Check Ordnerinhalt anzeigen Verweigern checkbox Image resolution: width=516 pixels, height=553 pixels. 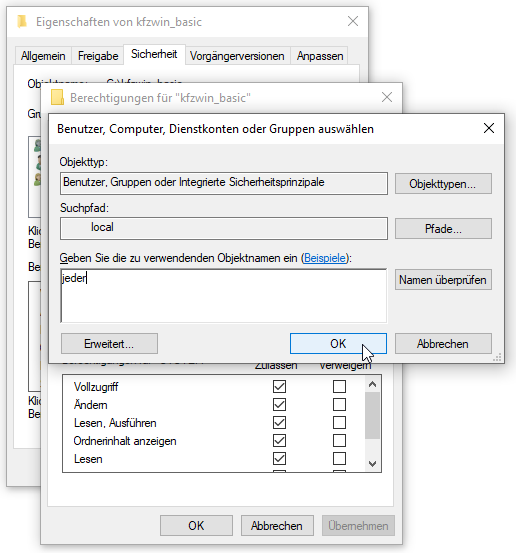click(x=339, y=441)
